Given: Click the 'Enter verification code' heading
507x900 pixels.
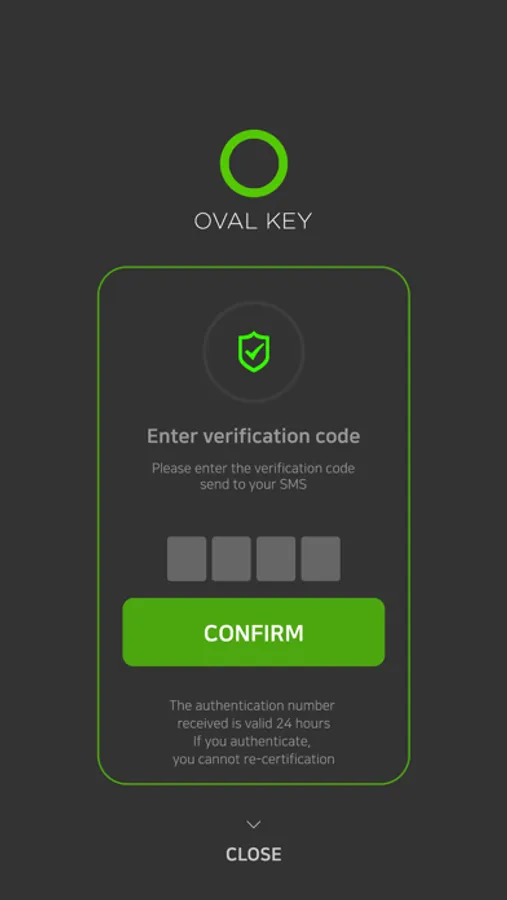Looking at the screenshot, I should (x=253, y=436).
